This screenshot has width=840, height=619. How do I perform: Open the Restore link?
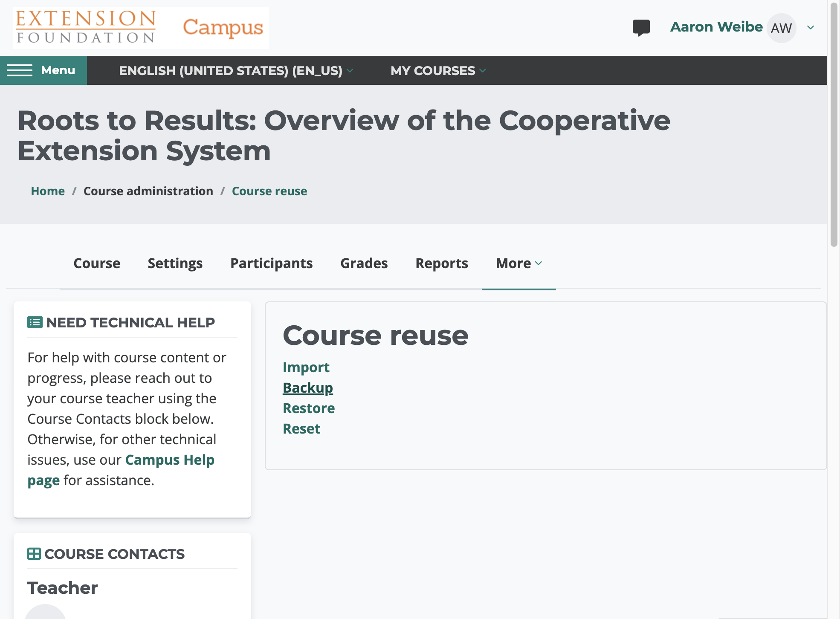click(x=309, y=408)
